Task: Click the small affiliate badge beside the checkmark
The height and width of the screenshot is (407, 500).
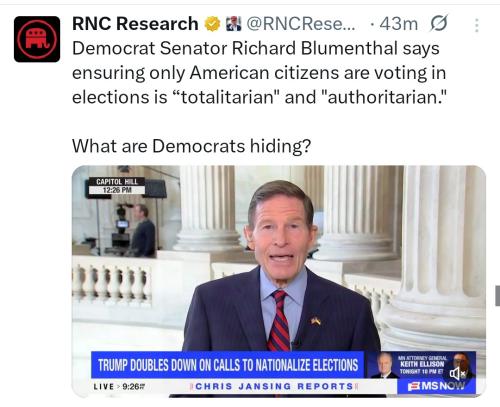Action: tap(233, 24)
